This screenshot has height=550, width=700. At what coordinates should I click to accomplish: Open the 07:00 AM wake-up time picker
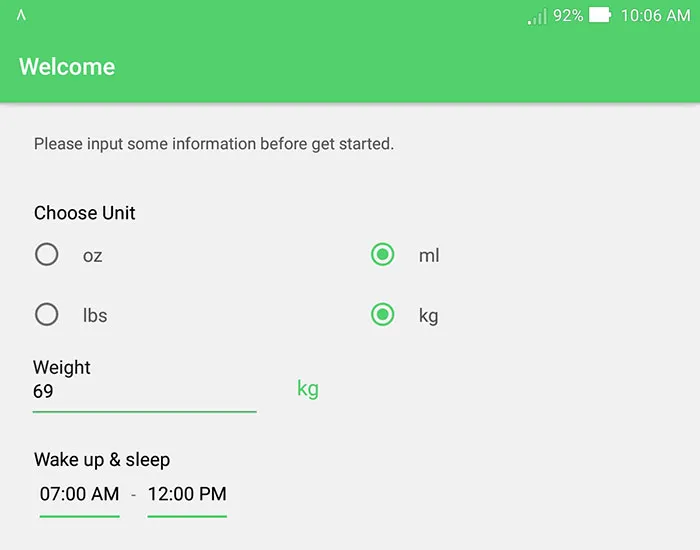tap(79, 494)
